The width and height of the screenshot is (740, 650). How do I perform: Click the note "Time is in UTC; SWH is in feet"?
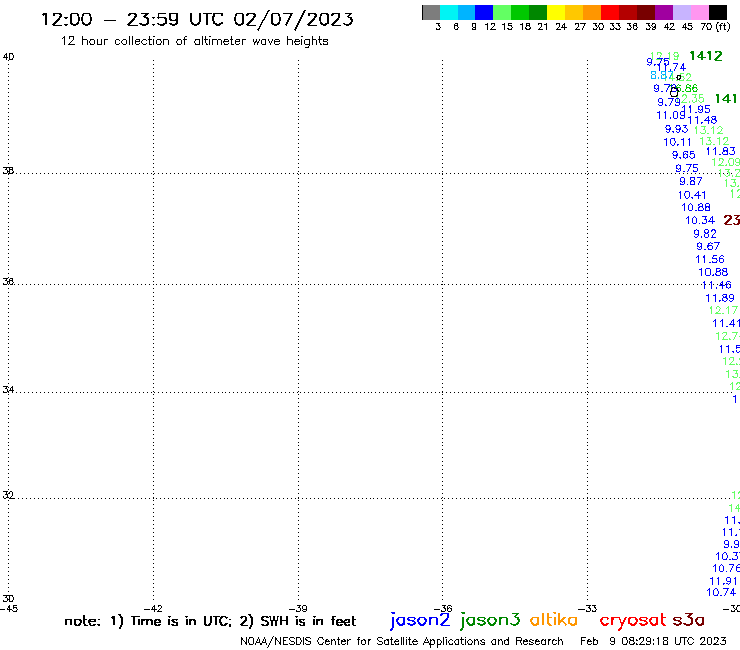click(210, 621)
